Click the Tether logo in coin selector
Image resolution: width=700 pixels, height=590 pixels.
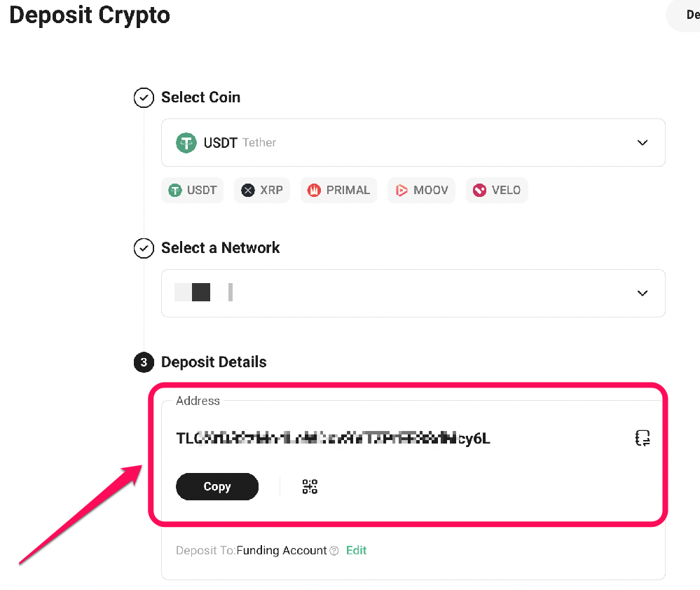(186, 143)
